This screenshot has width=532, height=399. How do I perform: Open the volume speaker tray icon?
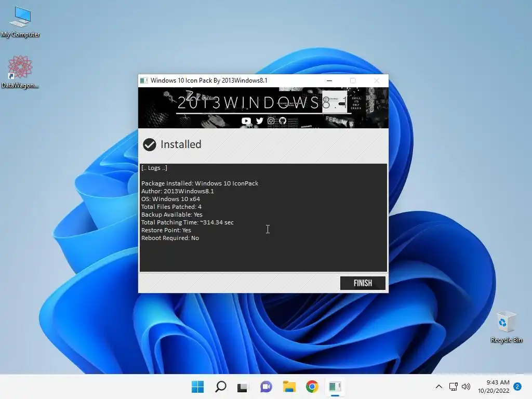(x=466, y=387)
